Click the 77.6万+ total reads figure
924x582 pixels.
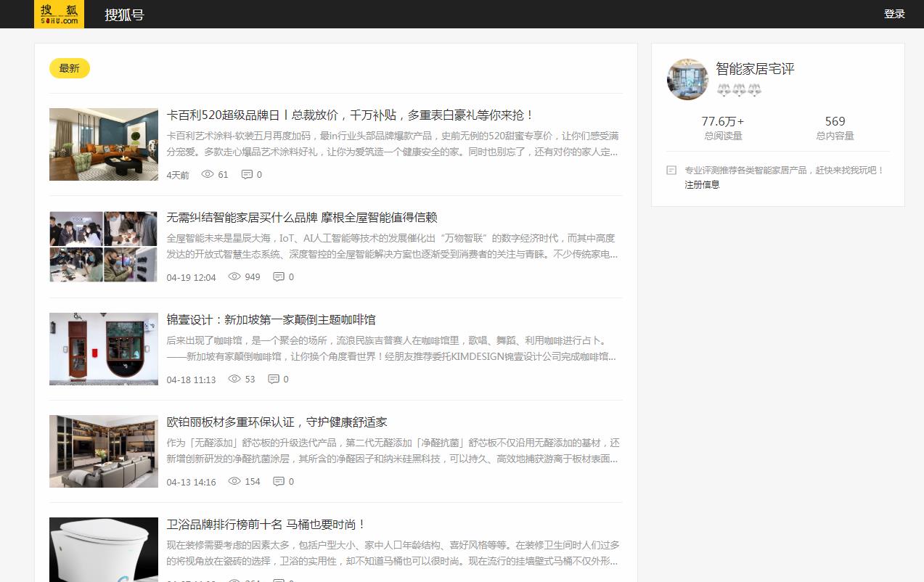pos(723,121)
